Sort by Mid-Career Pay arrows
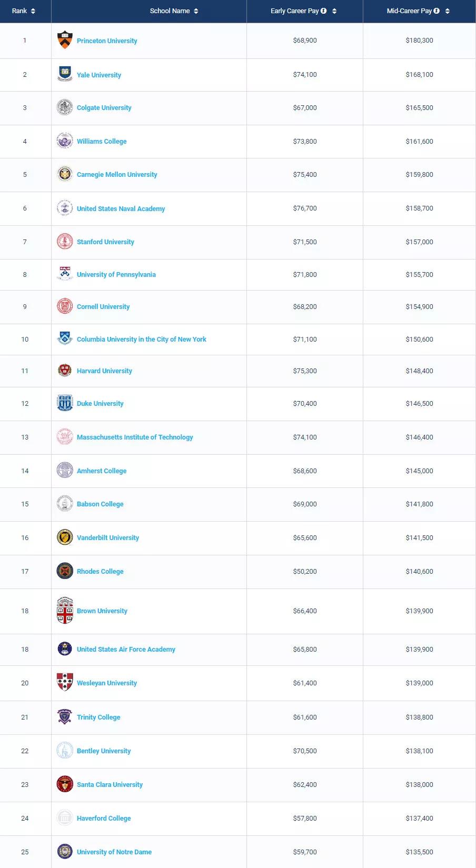 pos(448,11)
